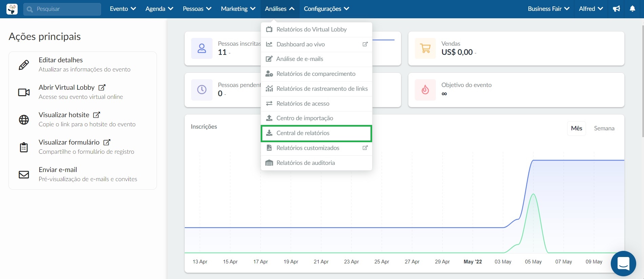Click the clock icon on Pessoas pendentes card
Screen dimensions: 644x279
202,90
